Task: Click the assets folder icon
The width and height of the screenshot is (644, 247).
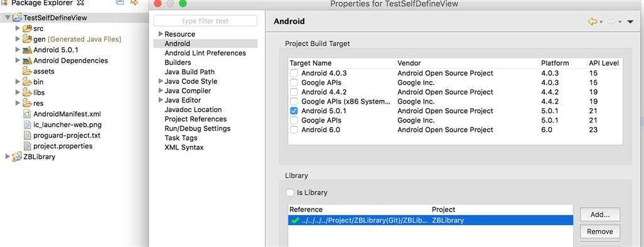Action: coord(27,71)
